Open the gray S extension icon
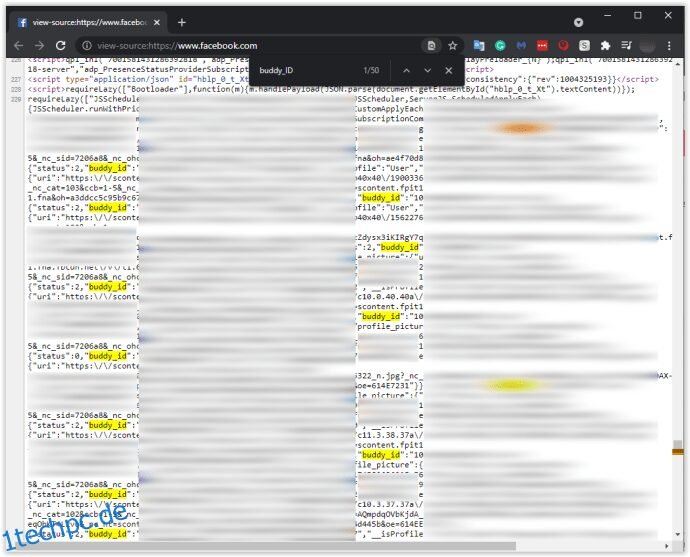The image size is (690, 557). click(x=584, y=45)
